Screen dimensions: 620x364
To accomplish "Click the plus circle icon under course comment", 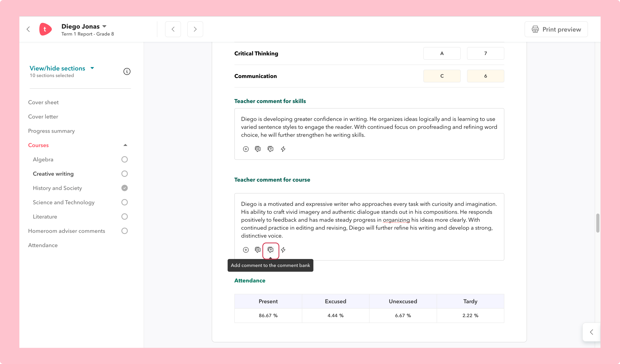I will [x=246, y=250].
